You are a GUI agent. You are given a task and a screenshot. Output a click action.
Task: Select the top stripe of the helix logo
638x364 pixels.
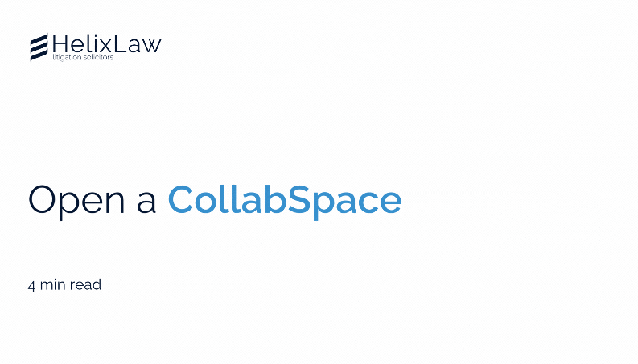(x=39, y=39)
